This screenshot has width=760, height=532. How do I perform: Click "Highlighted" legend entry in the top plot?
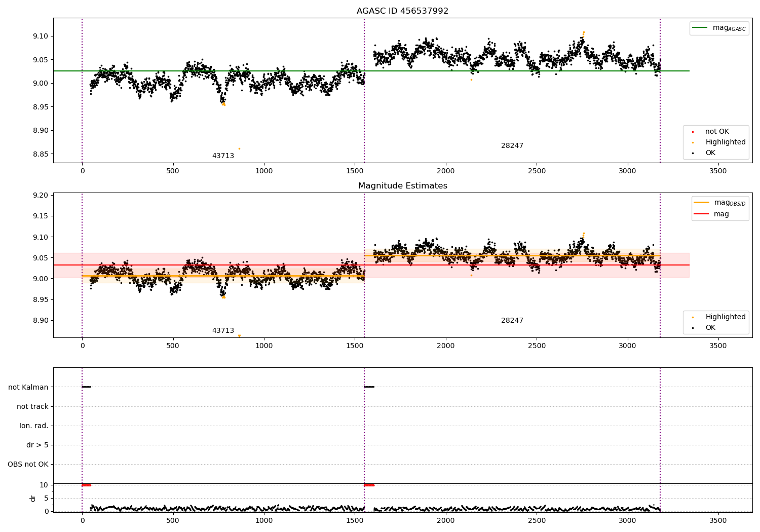pyautogui.click(x=726, y=142)
